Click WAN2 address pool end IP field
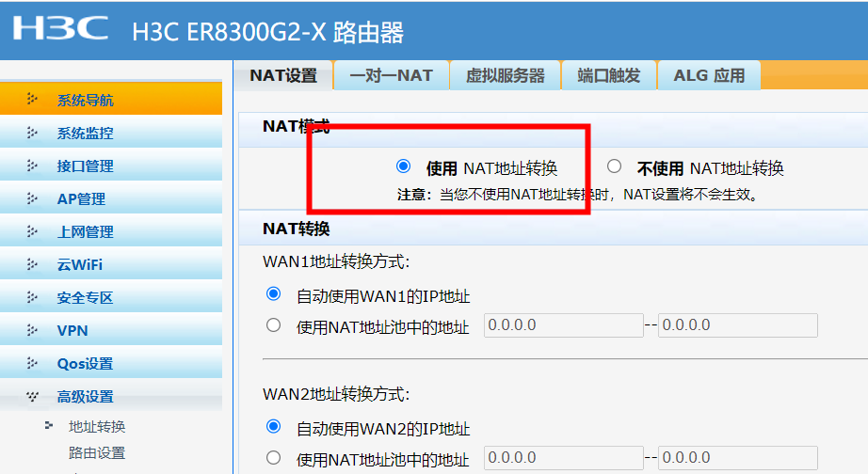Viewport: 868px width, 474px height. (738, 458)
